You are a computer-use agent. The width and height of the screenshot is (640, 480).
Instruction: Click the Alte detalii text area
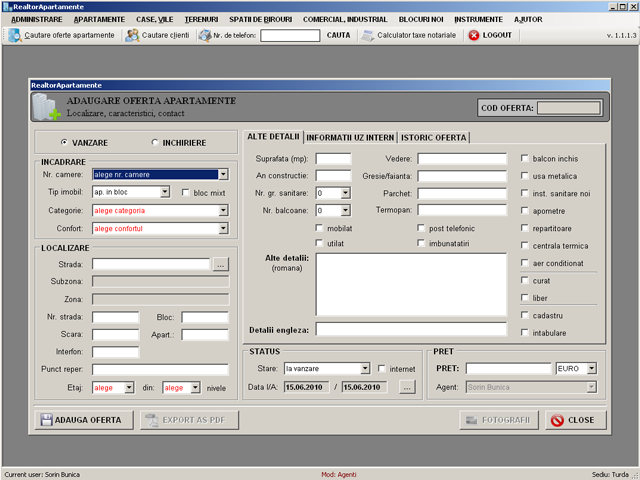(x=411, y=285)
